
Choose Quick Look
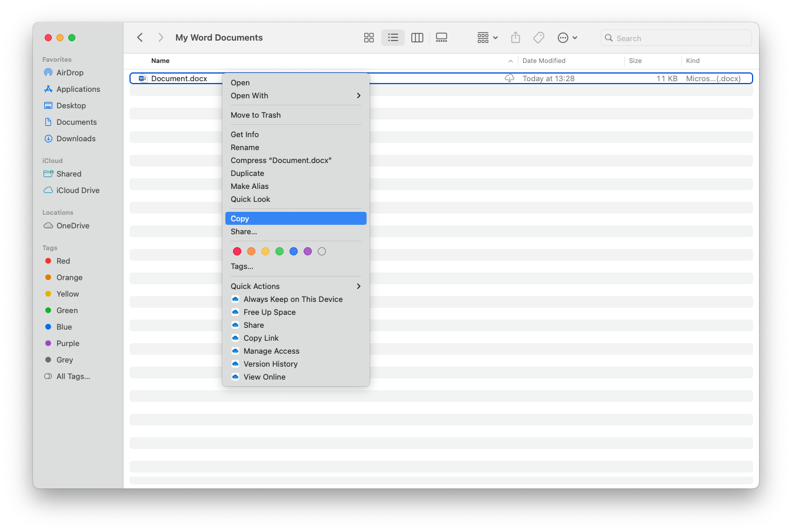point(296,199)
